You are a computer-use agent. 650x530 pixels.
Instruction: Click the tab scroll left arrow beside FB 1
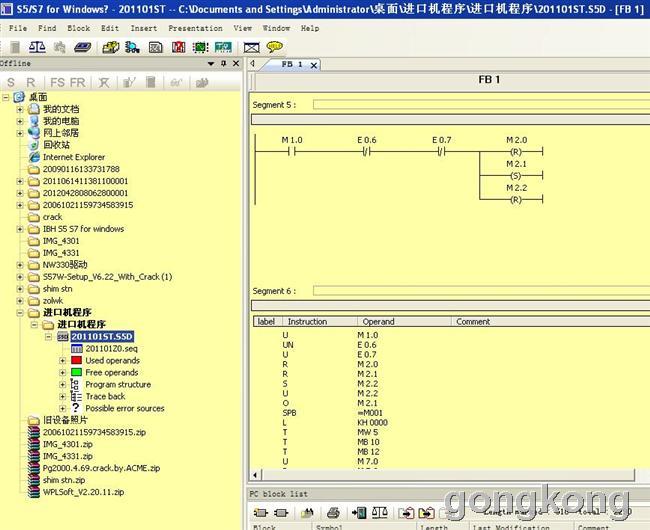click(252, 64)
